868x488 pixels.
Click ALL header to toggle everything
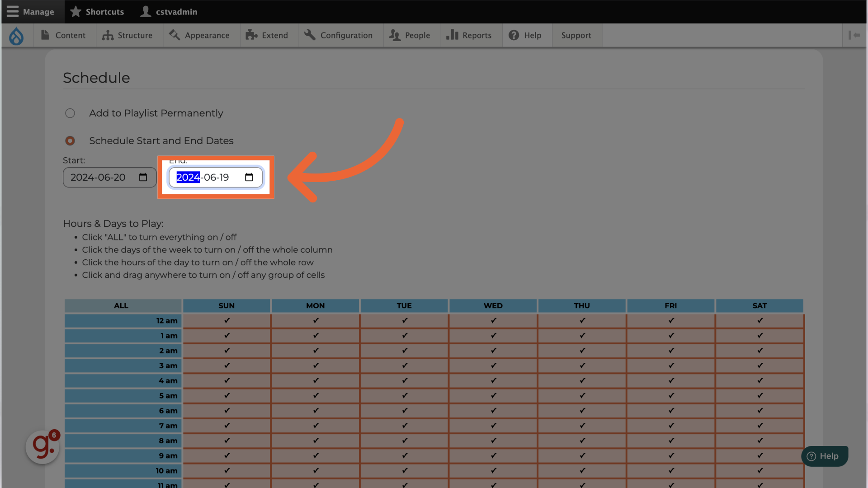(x=121, y=306)
